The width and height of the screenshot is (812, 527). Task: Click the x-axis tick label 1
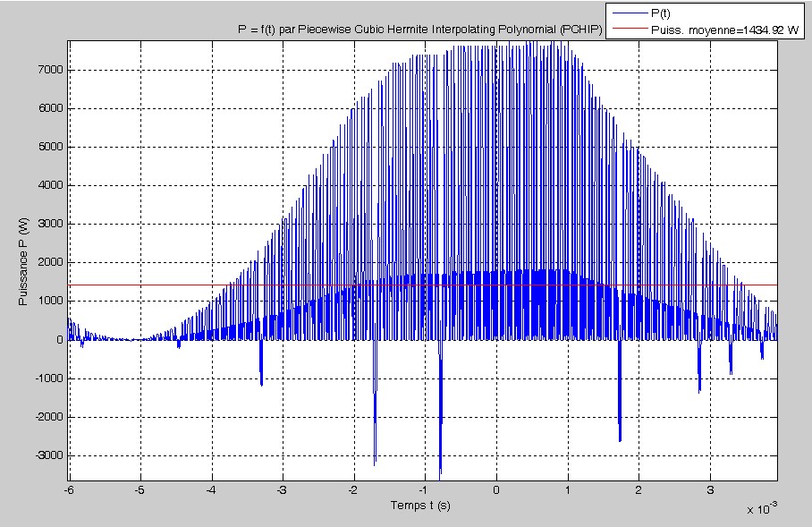[568, 489]
